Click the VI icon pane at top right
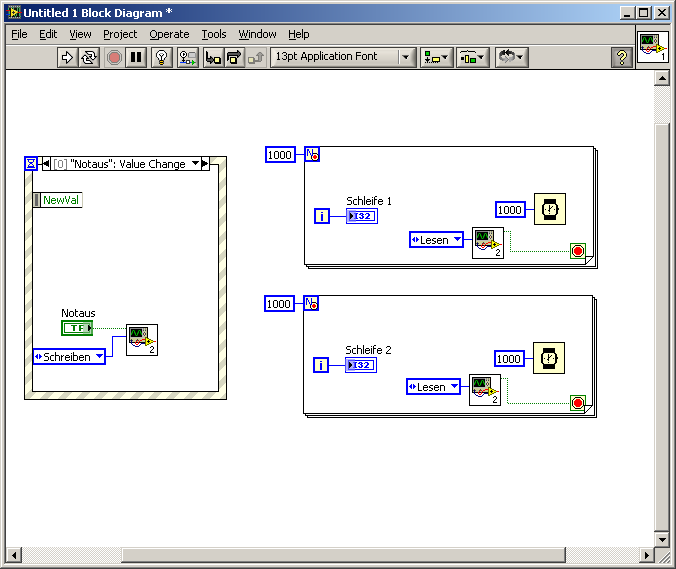The image size is (676, 569). click(653, 47)
